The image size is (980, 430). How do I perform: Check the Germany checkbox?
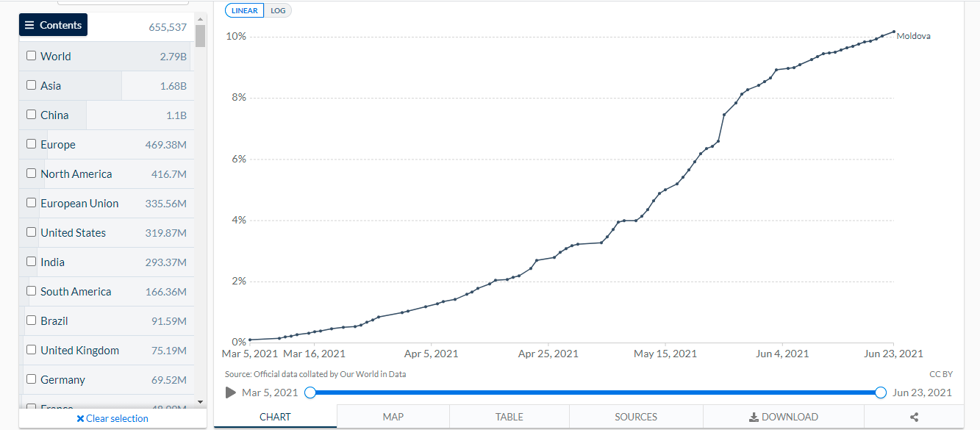pos(31,379)
